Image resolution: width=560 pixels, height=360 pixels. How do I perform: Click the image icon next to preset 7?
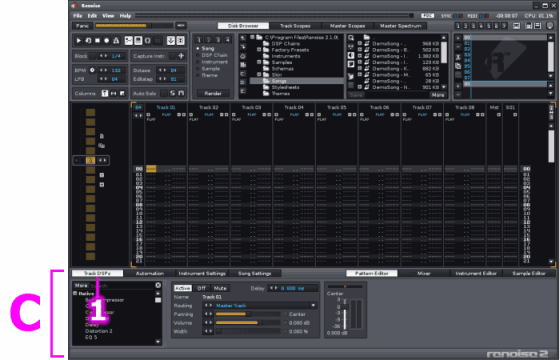coord(516,26)
